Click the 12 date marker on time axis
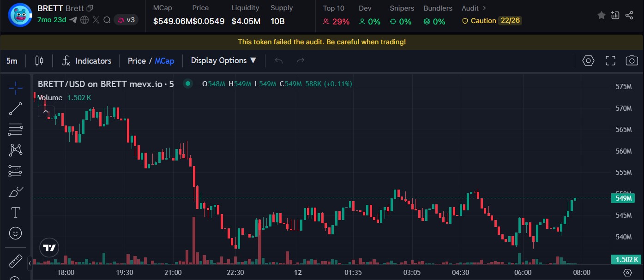 (298, 272)
